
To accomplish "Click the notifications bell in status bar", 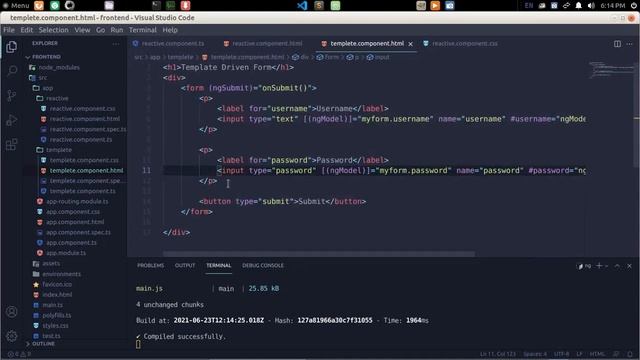I will pyautogui.click(x=630, y=354).
